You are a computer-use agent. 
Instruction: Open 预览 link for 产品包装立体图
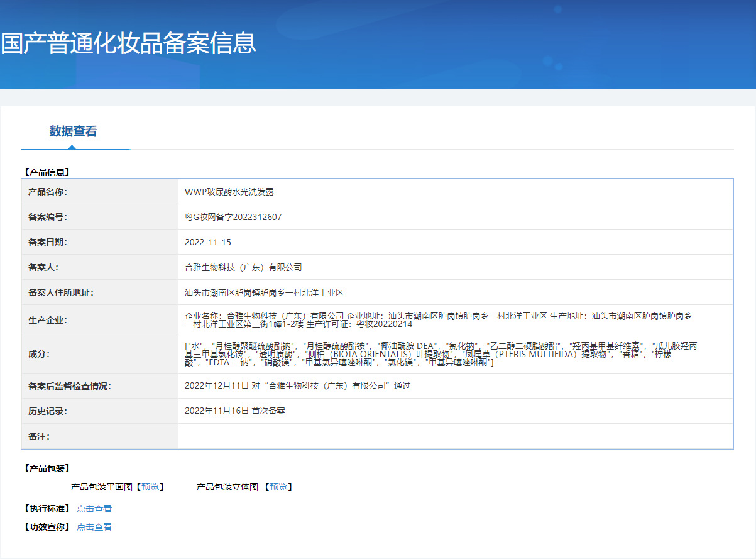[x=279, y=487]
